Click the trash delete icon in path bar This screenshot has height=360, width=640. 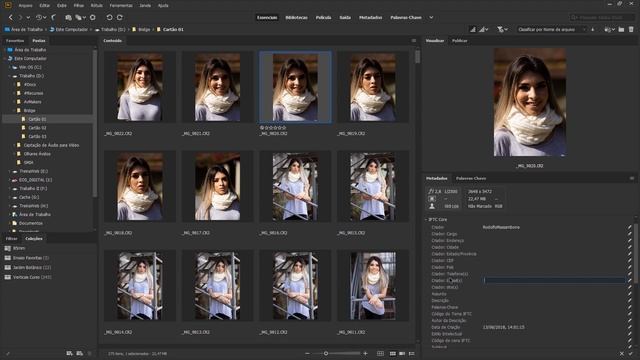(x=631, y=29)
